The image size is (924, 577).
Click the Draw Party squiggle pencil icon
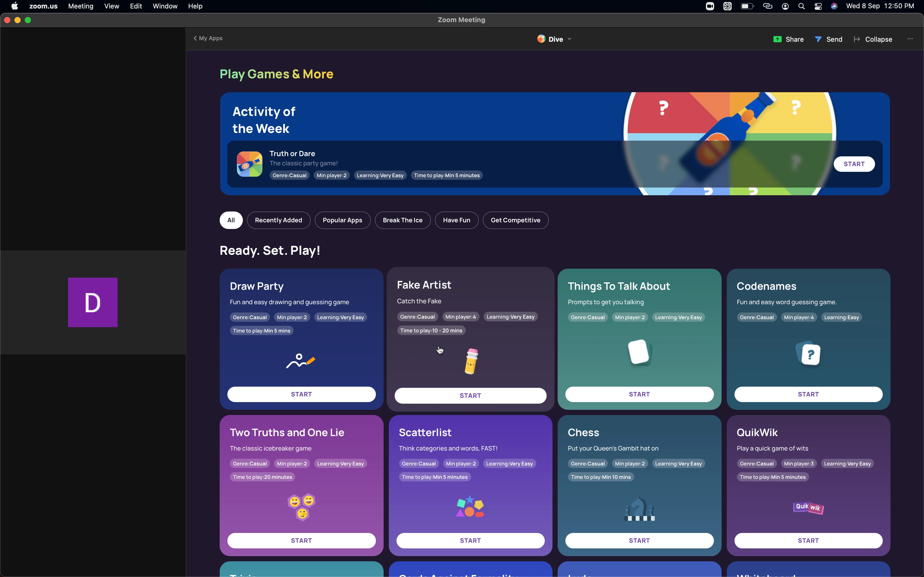(301, 361)
